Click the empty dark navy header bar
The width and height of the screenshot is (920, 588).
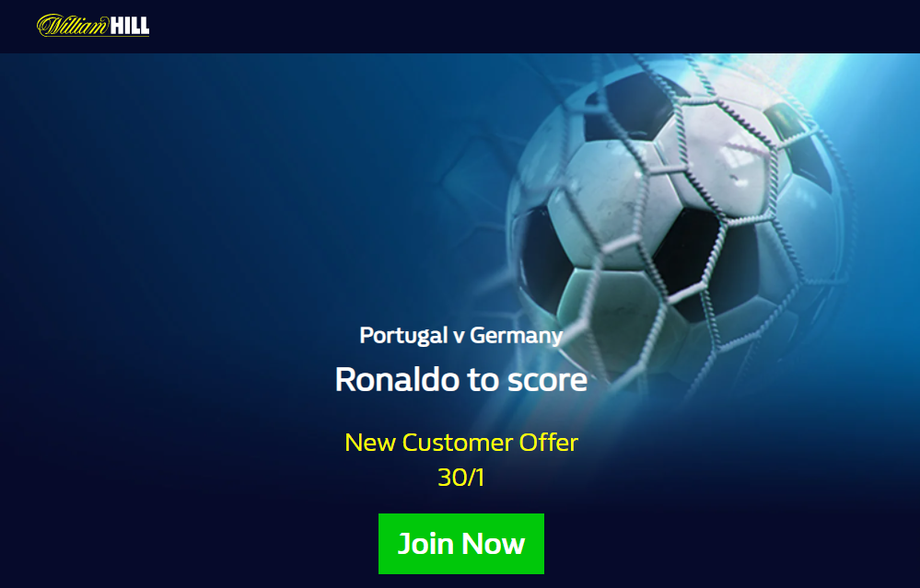coord(528,27)
